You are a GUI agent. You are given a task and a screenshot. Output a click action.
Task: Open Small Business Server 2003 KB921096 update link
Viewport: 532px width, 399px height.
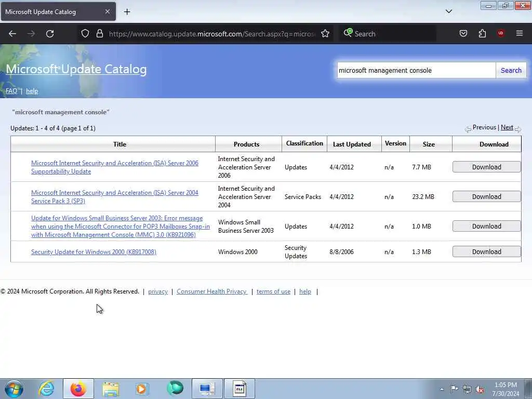coord(121,227)
